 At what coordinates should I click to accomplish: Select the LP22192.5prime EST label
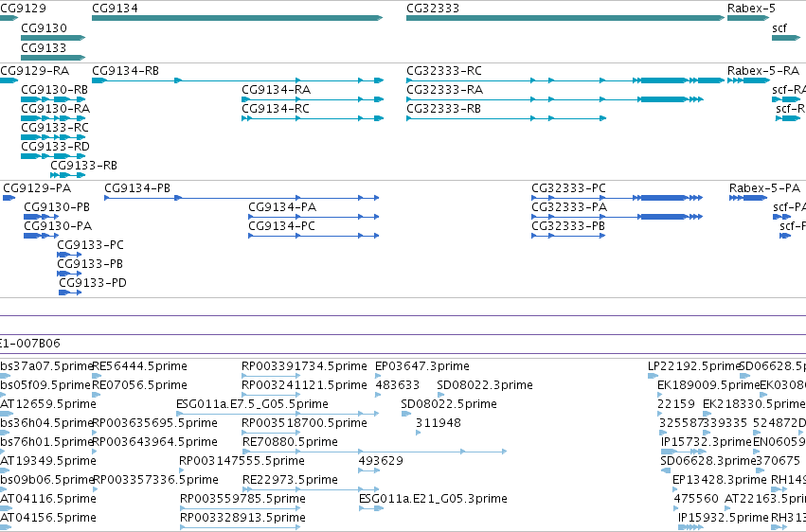coord(694,366)
